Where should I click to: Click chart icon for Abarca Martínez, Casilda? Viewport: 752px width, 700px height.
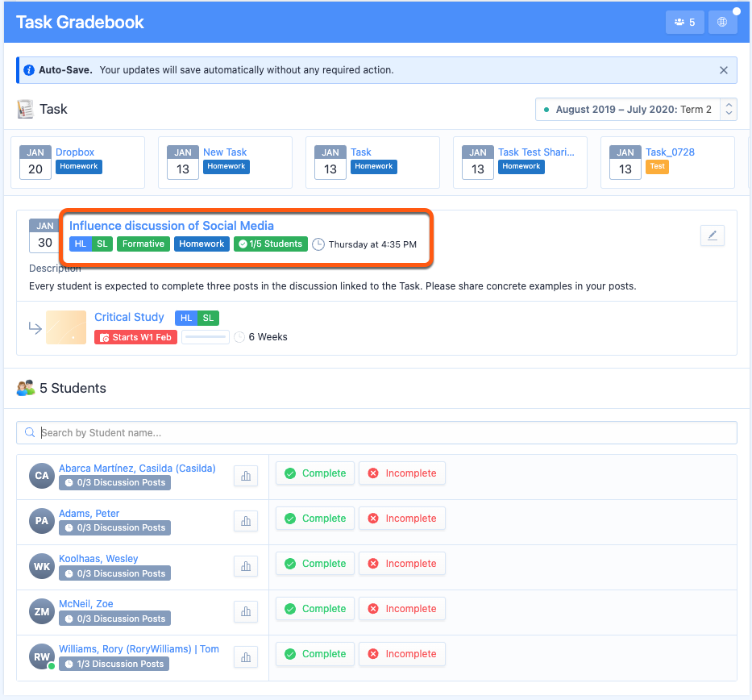tap(246, 477)
